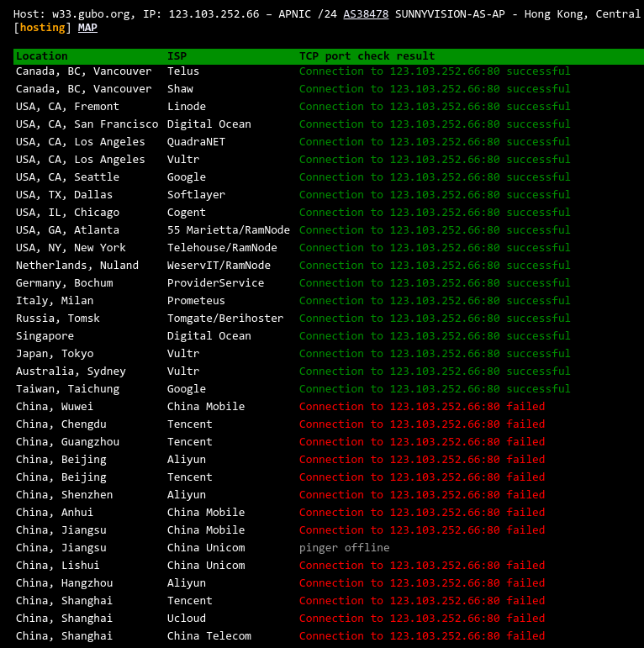Select the 'Cogent' ISP cell
The image size is (644, 648).
point(187,213)
